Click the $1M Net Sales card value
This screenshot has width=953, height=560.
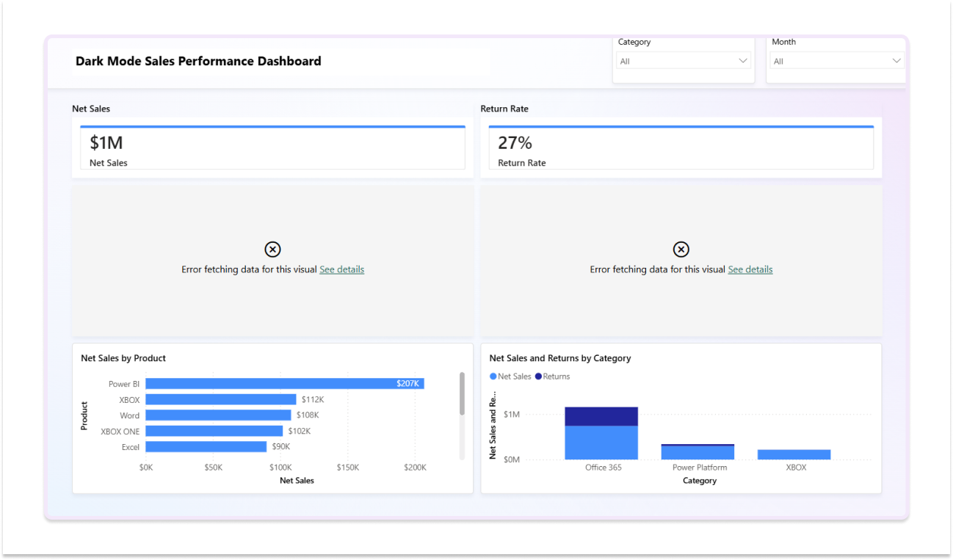pyautogui.click(x=106, y=142)
